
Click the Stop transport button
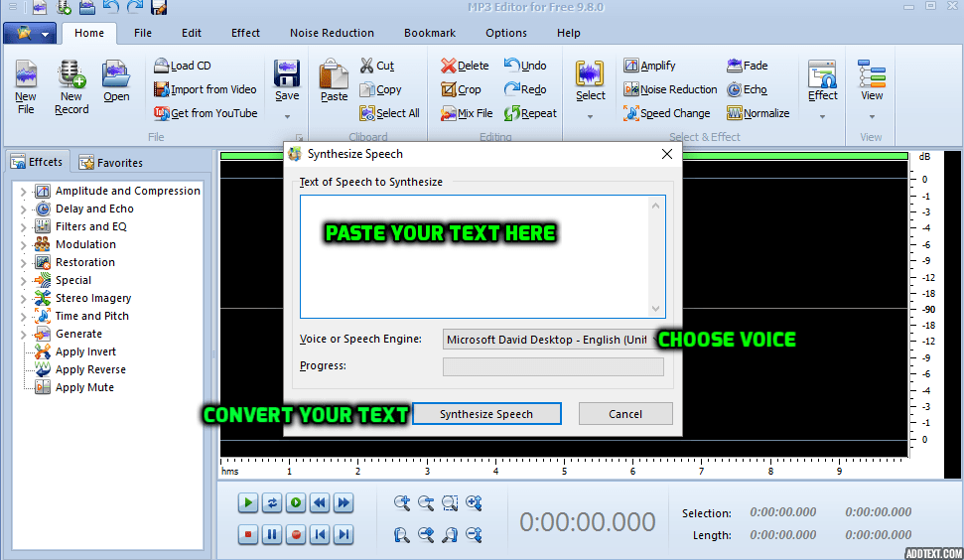(248, 534)
